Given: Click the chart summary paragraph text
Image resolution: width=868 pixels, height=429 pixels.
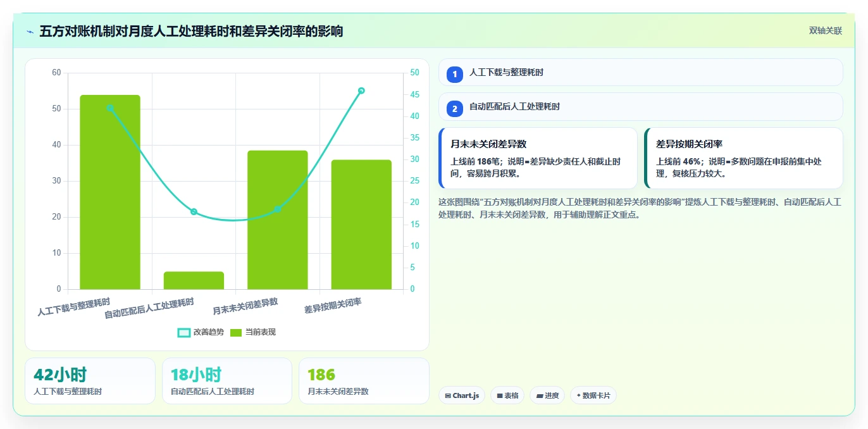Looking at the screenshot, I should tap(640, 208).
